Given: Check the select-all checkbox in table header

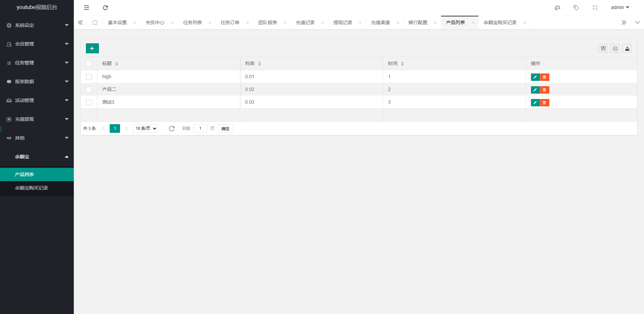Looking at the screenshot, I should 89,63.
